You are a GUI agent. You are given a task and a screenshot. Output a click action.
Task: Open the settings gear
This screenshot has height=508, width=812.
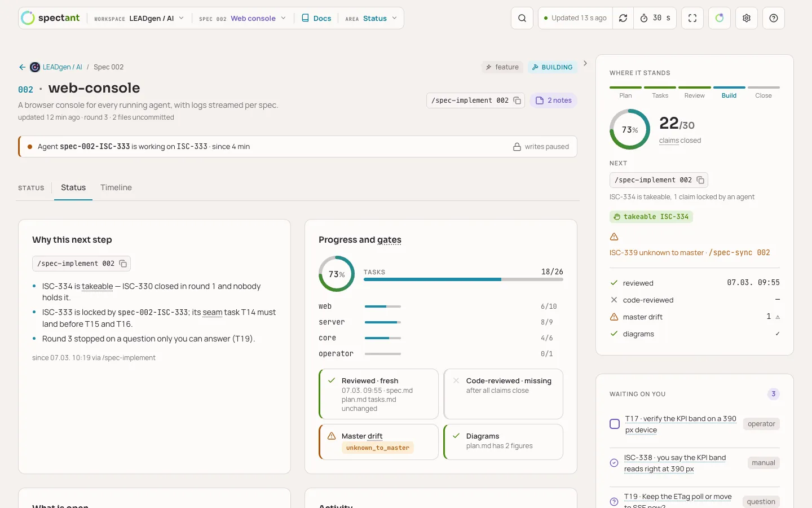pyautogui.click(x=747, y=18)
